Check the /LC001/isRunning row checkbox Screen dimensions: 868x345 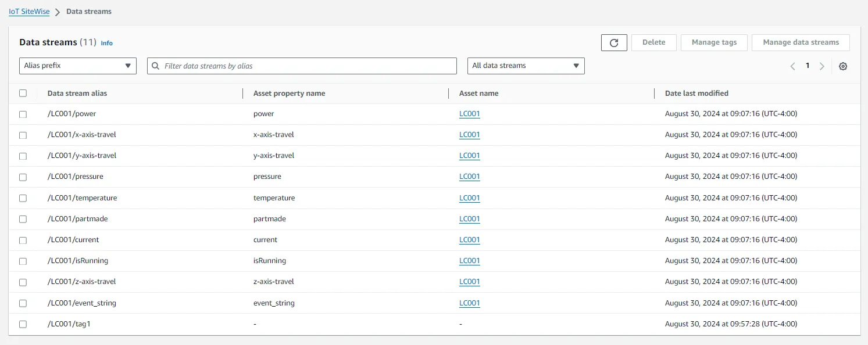click(23, 261)
